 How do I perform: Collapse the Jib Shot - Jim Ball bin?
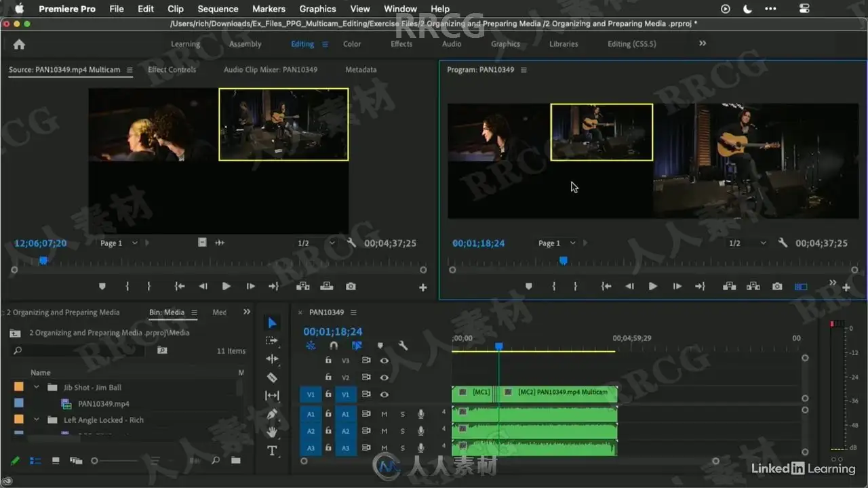point(37,388)
